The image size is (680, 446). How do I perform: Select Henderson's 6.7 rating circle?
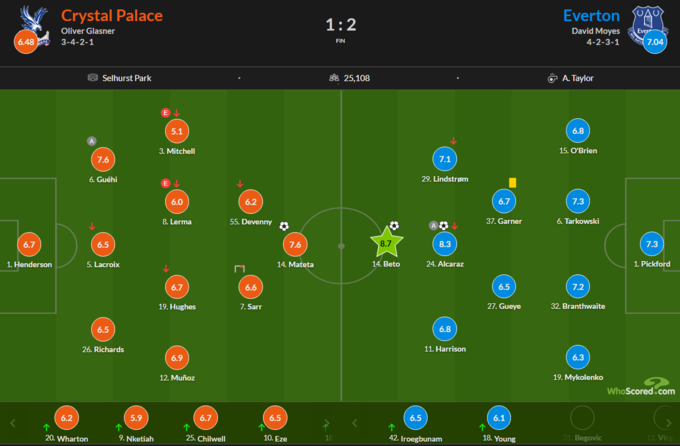pos(29,244)
